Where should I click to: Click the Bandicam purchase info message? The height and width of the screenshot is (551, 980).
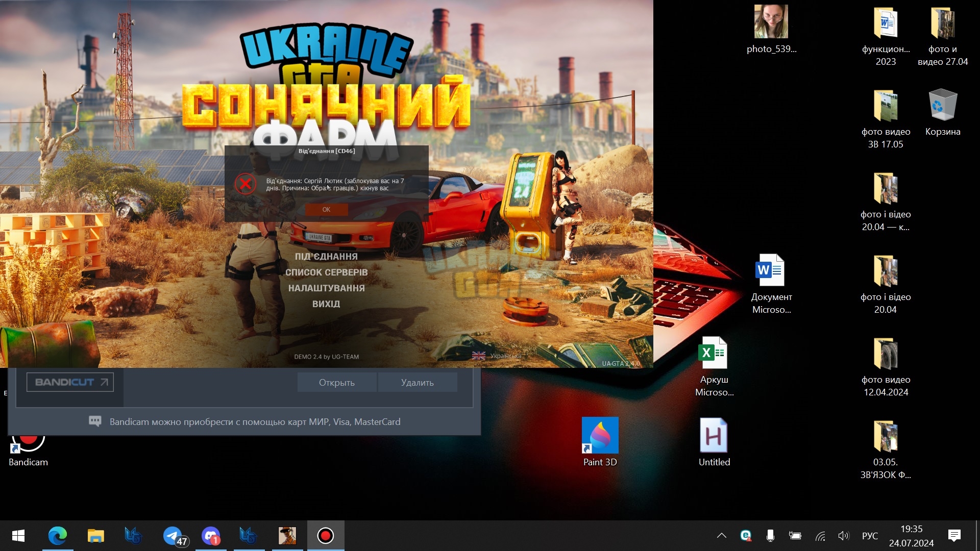pyautogui.click(x=245, y=422)
